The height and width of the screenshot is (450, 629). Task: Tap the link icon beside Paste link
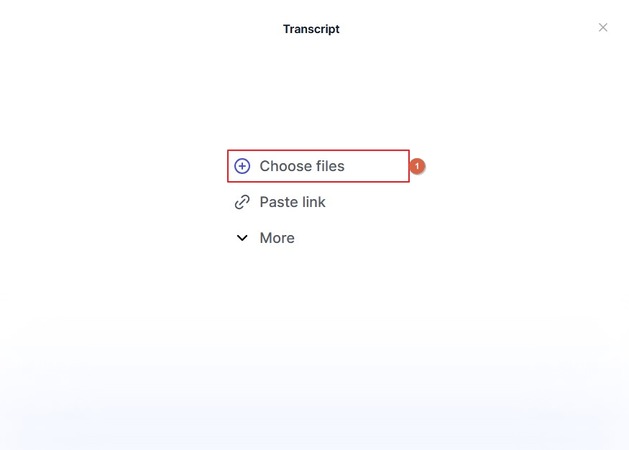242,202
